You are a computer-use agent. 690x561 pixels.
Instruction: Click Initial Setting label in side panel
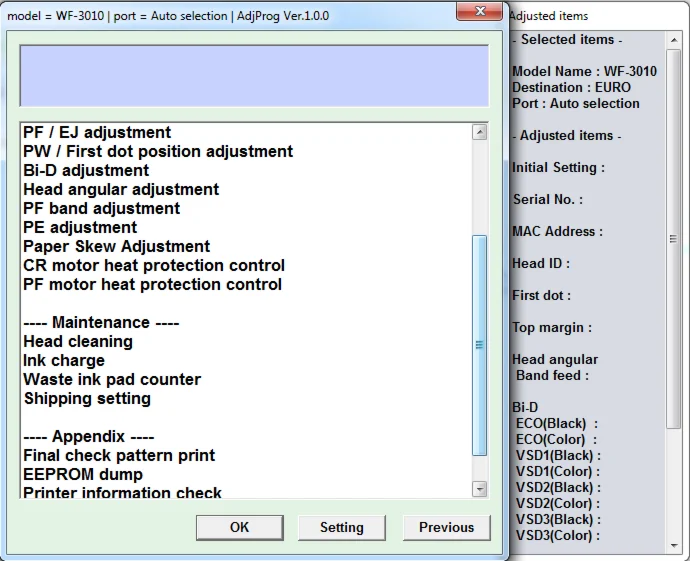(558, 168)
